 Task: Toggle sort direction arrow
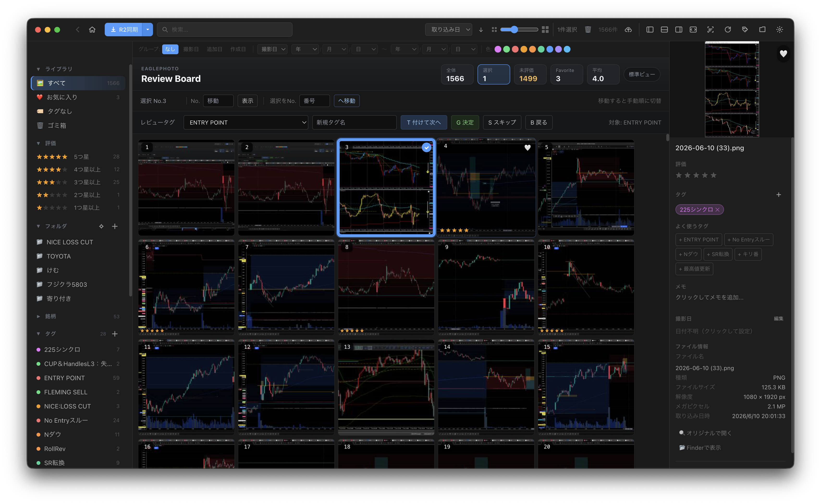click(481, 30)
